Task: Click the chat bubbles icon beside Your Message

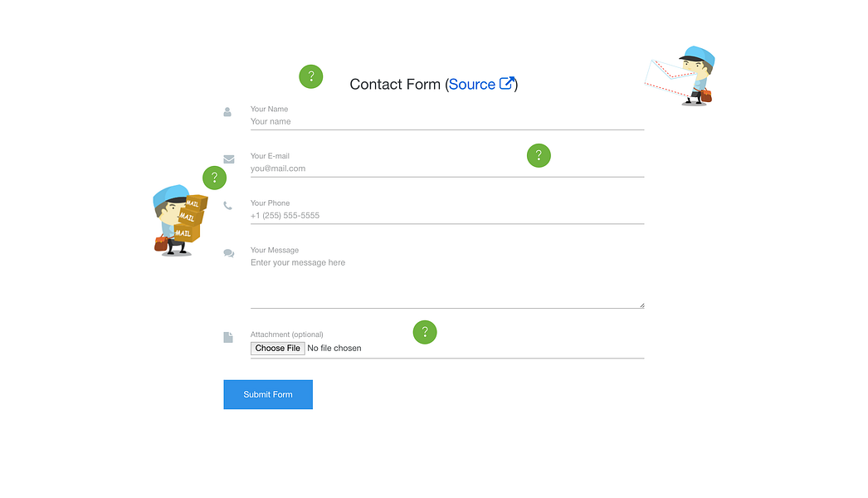Action: coord(229,253)
